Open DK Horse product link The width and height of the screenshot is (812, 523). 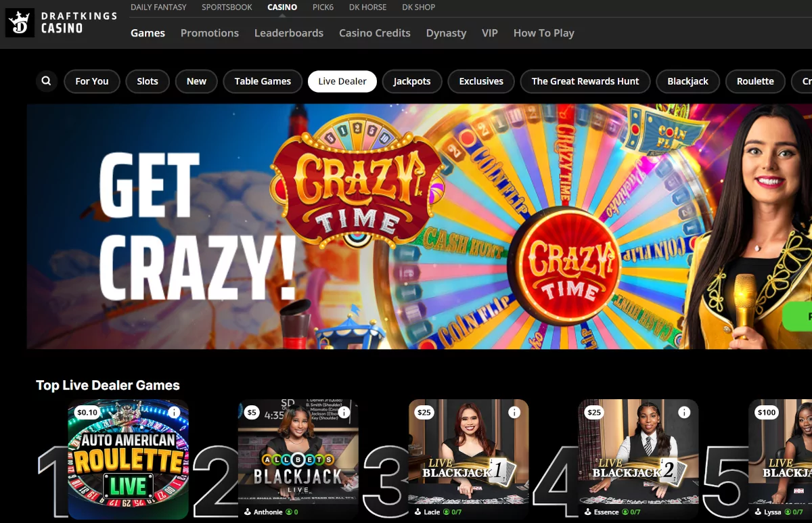pos(368,7)
